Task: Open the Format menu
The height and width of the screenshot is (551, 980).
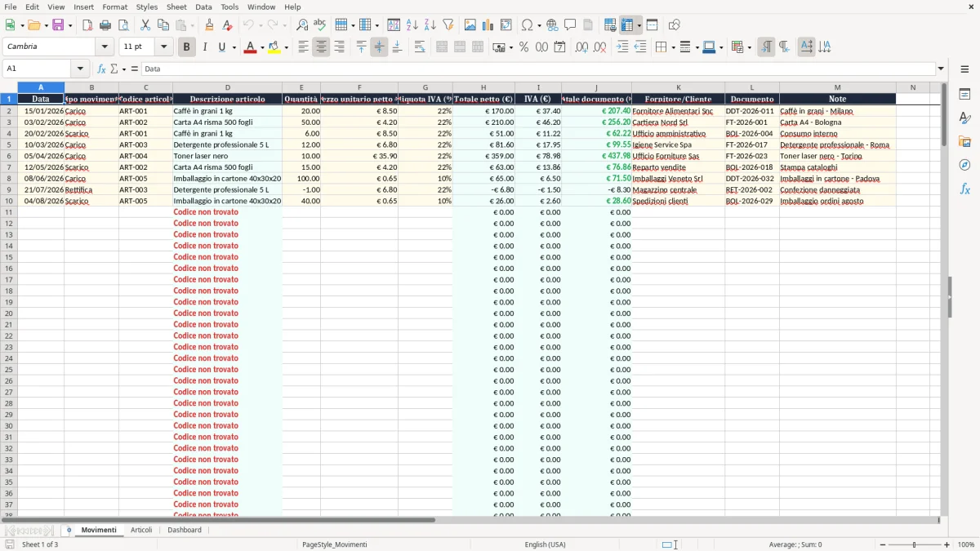Action: tap(115, 7)
